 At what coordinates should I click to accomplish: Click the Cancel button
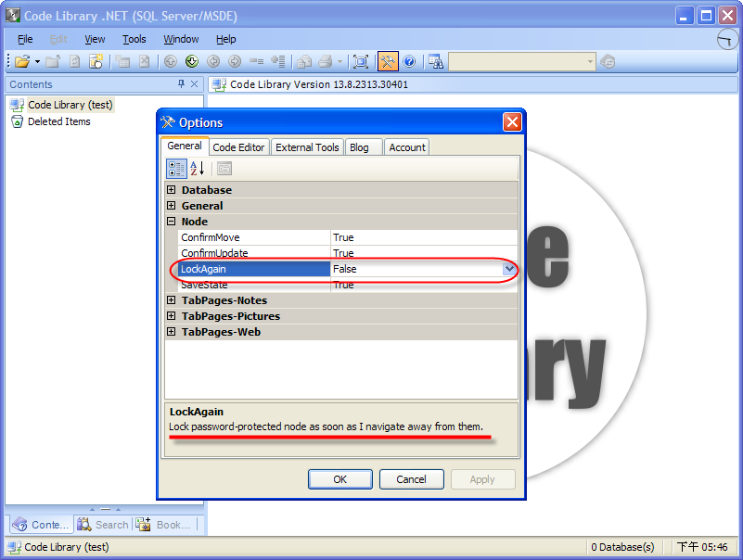(411, 479)
